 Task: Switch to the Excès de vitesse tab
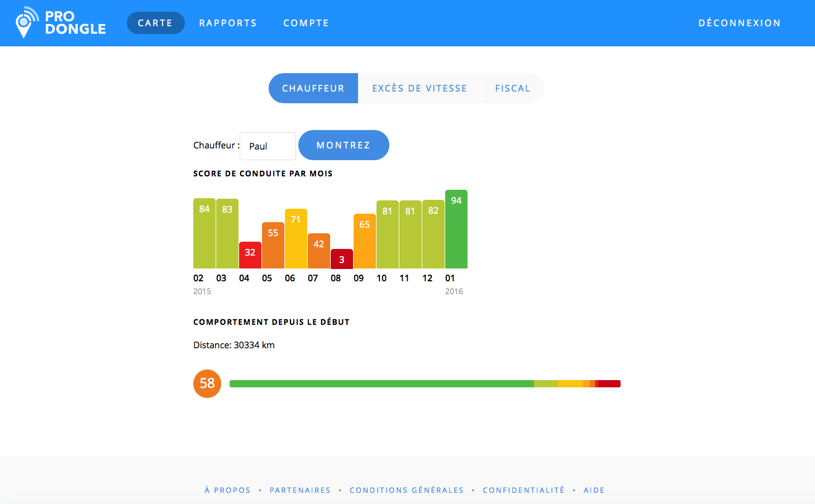pyautogui.click(x=420, y=88)
